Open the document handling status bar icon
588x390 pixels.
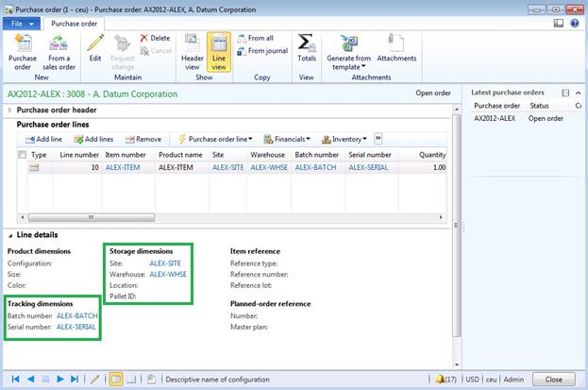pos(152,379)
